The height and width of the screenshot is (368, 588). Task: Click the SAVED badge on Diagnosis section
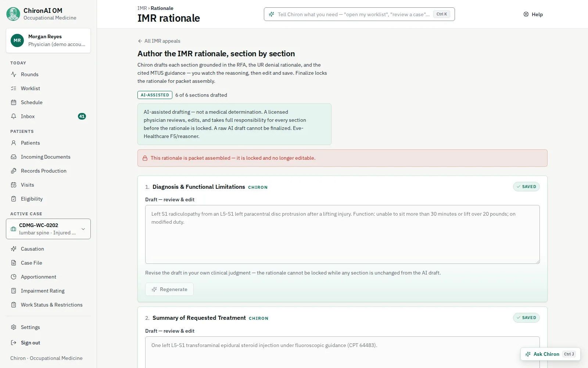click(x=526, y=187)
